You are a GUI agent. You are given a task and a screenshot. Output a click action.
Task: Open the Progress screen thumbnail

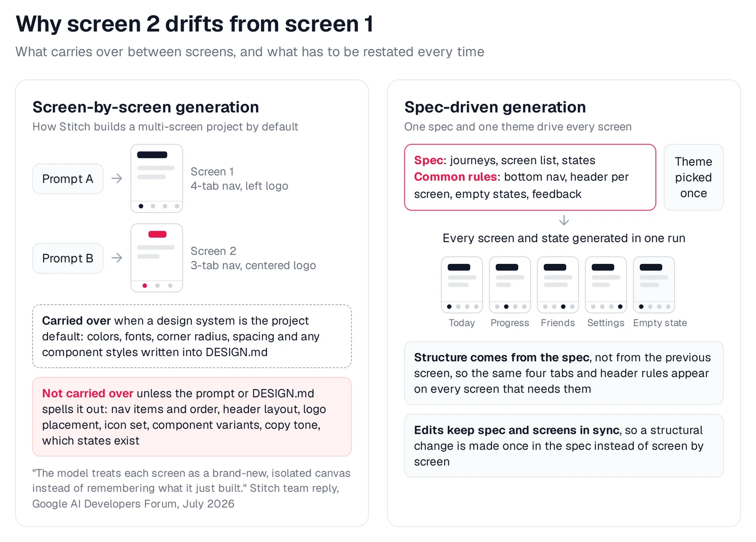coord(510,285)
